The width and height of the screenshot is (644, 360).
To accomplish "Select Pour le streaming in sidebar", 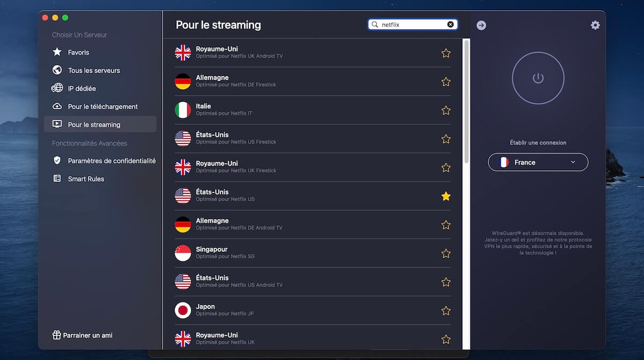I will [100, 124].
